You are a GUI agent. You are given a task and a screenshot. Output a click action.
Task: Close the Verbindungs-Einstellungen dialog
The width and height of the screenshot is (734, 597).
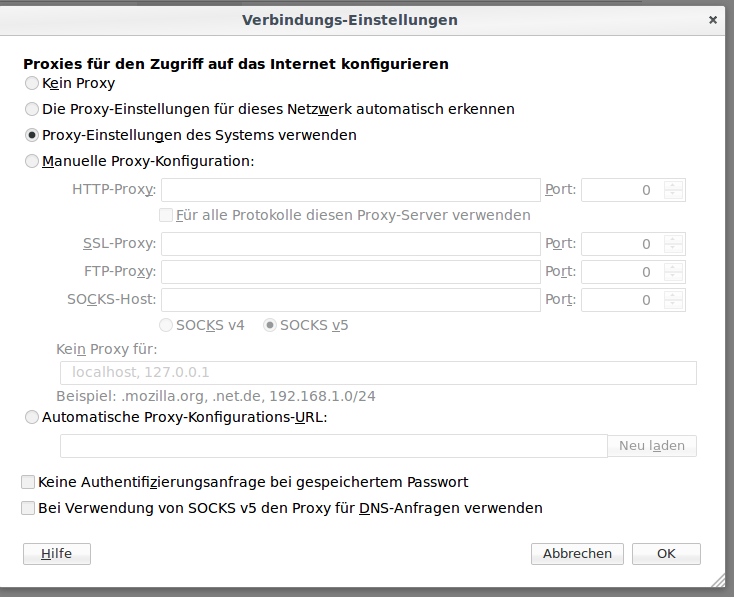click(x=712, y=20)
